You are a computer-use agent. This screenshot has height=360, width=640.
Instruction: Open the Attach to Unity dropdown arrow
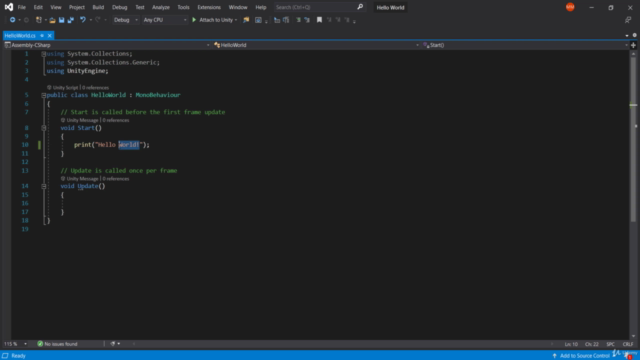[x=236, y=20]
